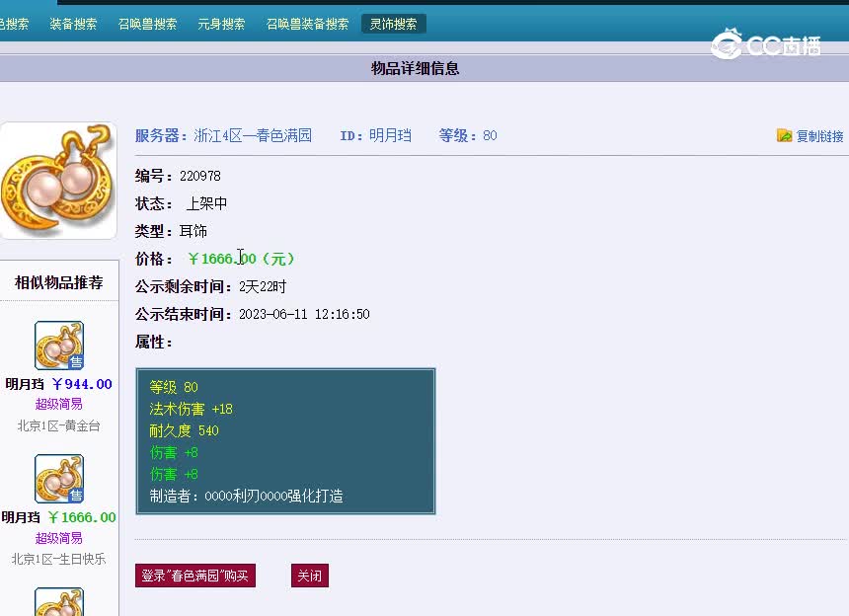Click 等级 80 in attribute box
Viewport: 849px width, 616px height.
(174, 387)
